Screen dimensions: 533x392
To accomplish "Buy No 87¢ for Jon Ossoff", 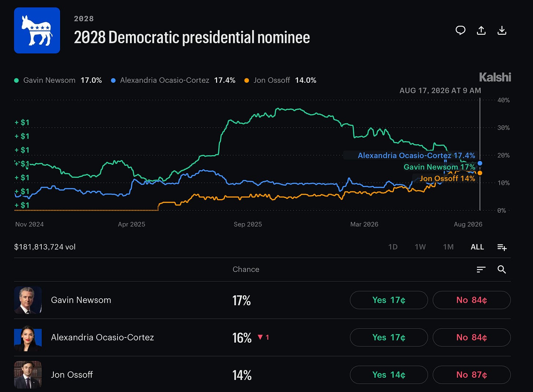I will 471,375.
